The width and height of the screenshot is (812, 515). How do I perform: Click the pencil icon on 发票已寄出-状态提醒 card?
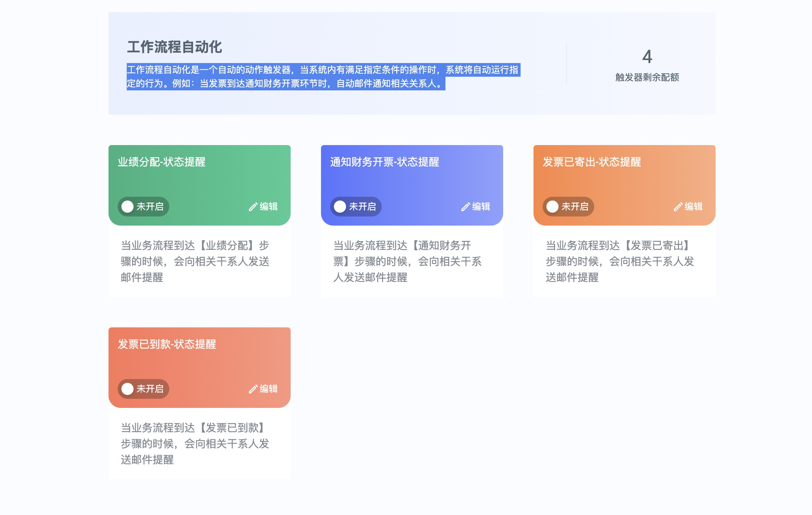coord(678,207)
